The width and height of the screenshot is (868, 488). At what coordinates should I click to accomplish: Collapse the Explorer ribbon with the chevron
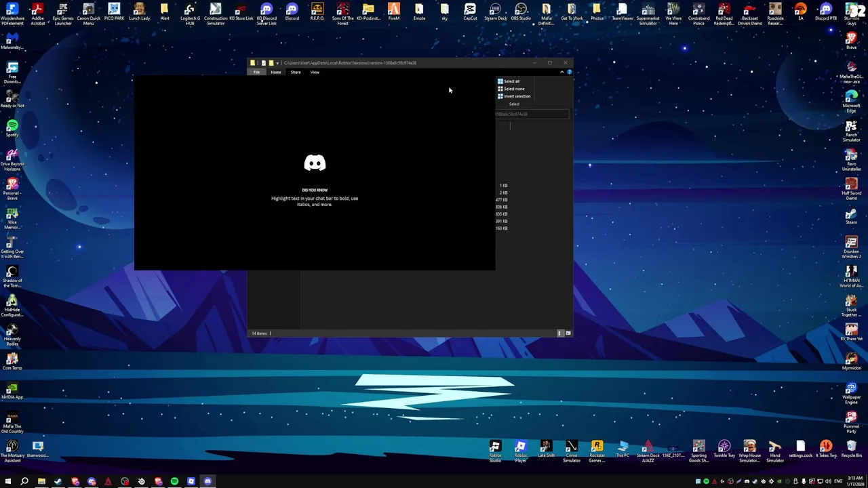coord(561,72)
